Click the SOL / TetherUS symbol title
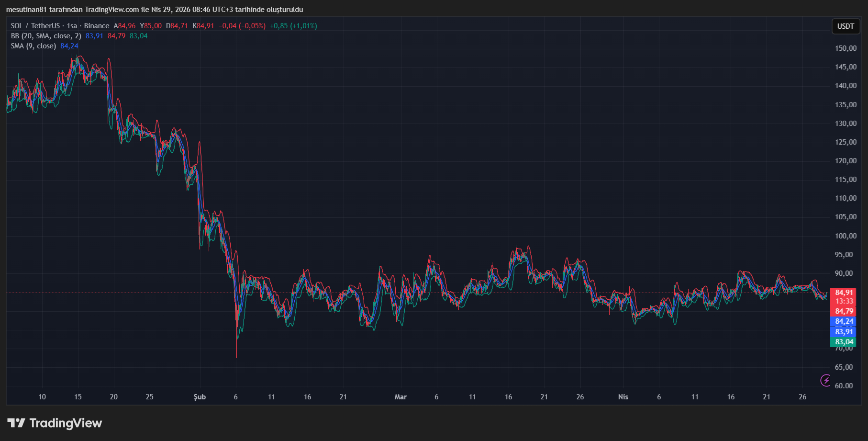 [x=35, y=26]
